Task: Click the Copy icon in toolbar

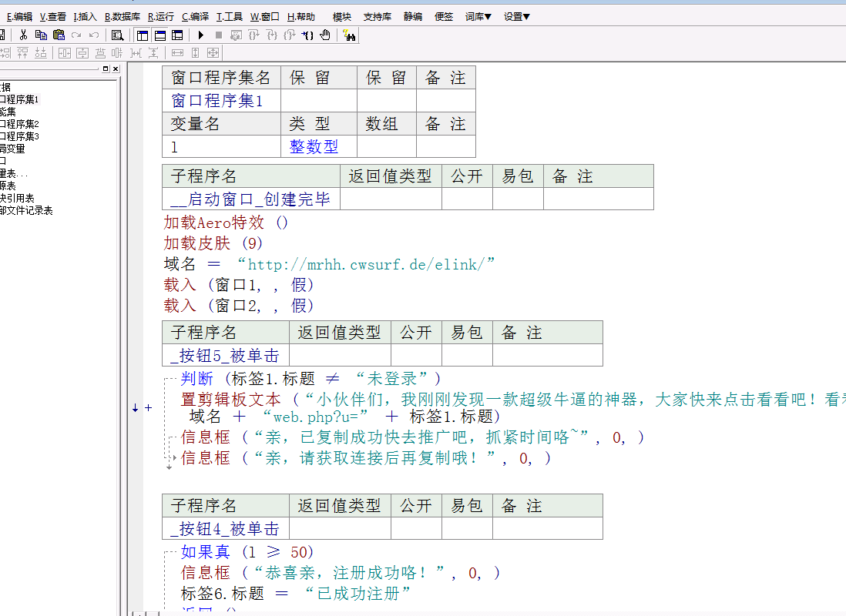Action: pos(41,35)
